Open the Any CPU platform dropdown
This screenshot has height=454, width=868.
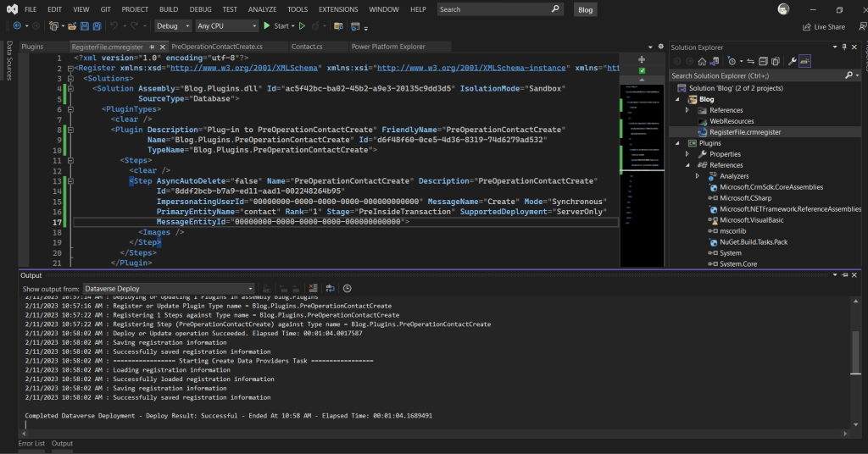pyautogui.click(x=227, y=26)
